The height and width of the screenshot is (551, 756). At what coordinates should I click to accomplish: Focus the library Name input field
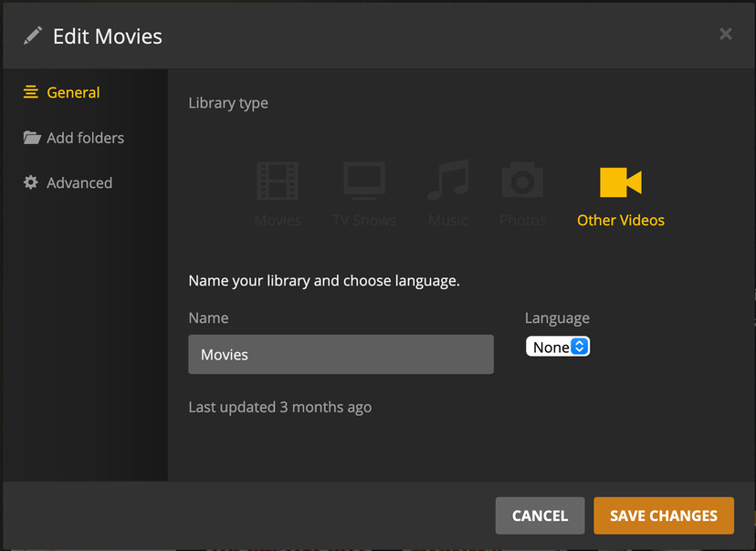coord(341,355)
